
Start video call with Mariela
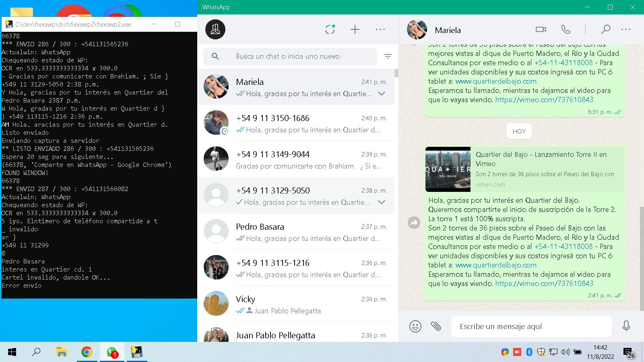[x=541, y=29]
